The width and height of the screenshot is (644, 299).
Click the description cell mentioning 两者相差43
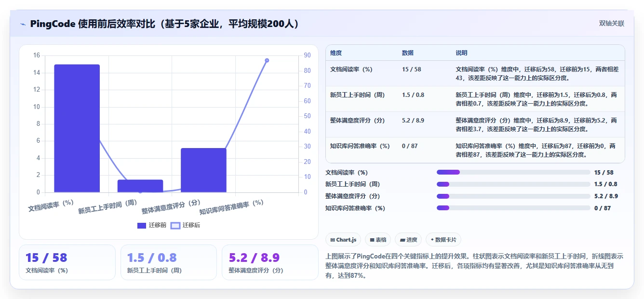click(x=537, y=73)
